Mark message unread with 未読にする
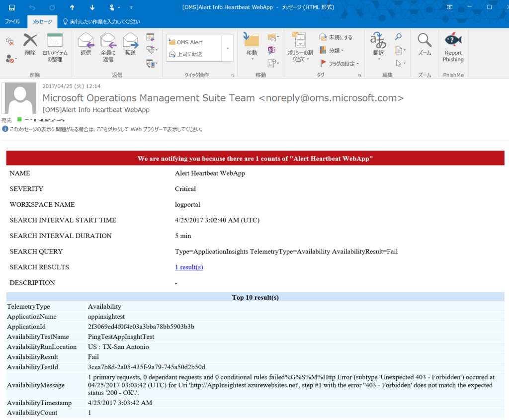 point(336,37)
